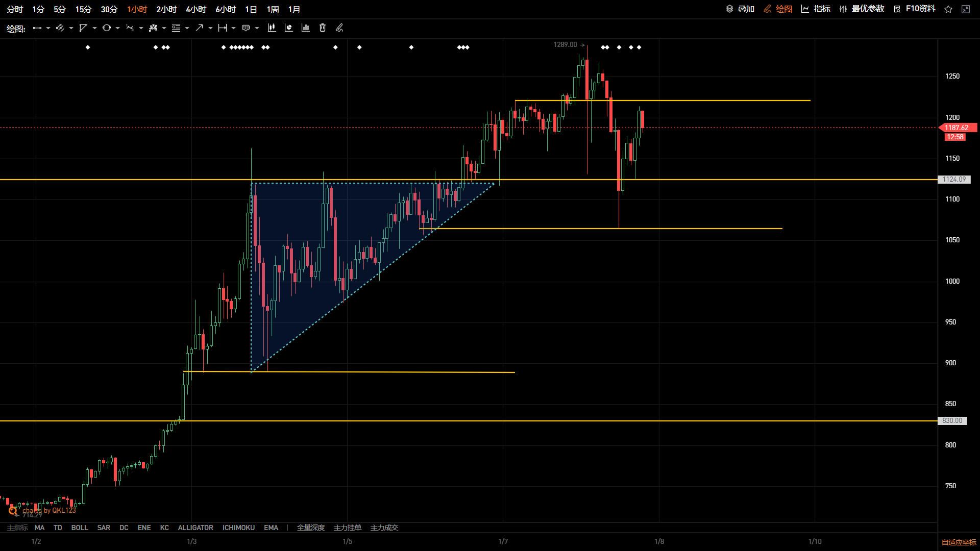The height and width of the screenshot is (551, 980).
Task: Click the trash can delete drawings icon
Action: click(x=323, y=28)
